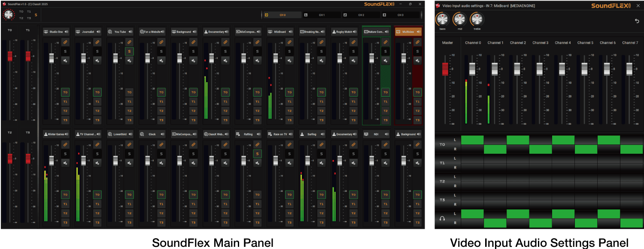Click the master volume knob top-left of main panel
Image resolution: width=644 pixels, height=249 pixels.
(x=9, y=14)
